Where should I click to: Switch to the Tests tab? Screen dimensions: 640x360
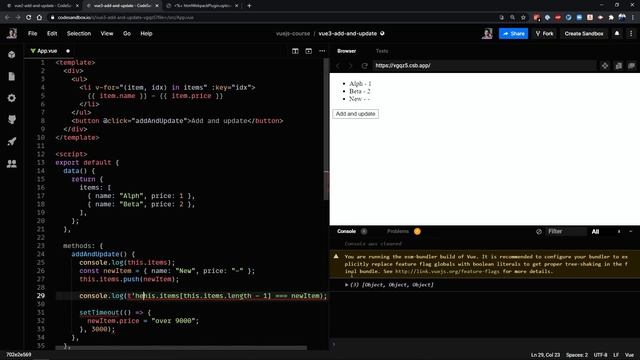[382, 51]
